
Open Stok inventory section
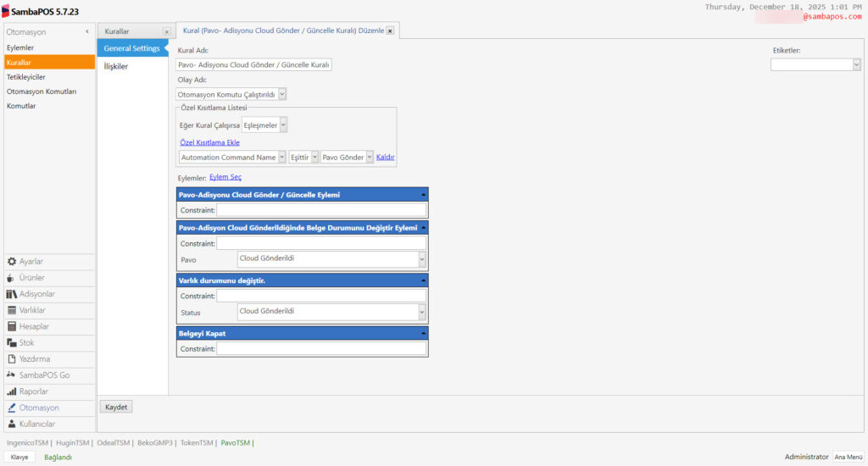[x=27, y=343]
